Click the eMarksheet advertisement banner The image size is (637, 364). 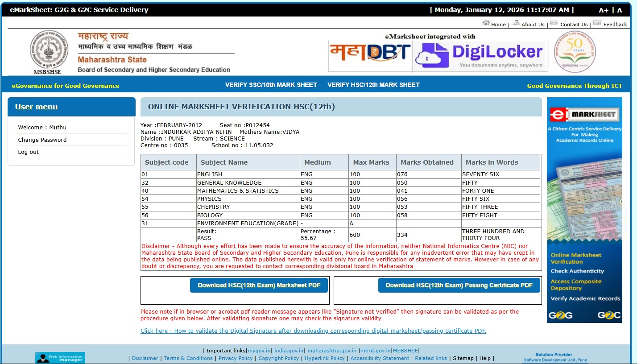[x=584, y=210]
